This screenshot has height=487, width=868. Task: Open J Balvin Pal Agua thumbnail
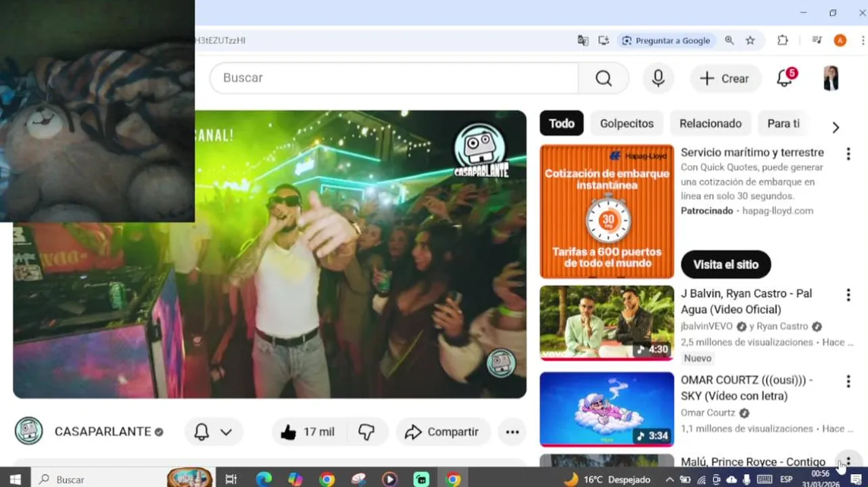click(607, 323)
